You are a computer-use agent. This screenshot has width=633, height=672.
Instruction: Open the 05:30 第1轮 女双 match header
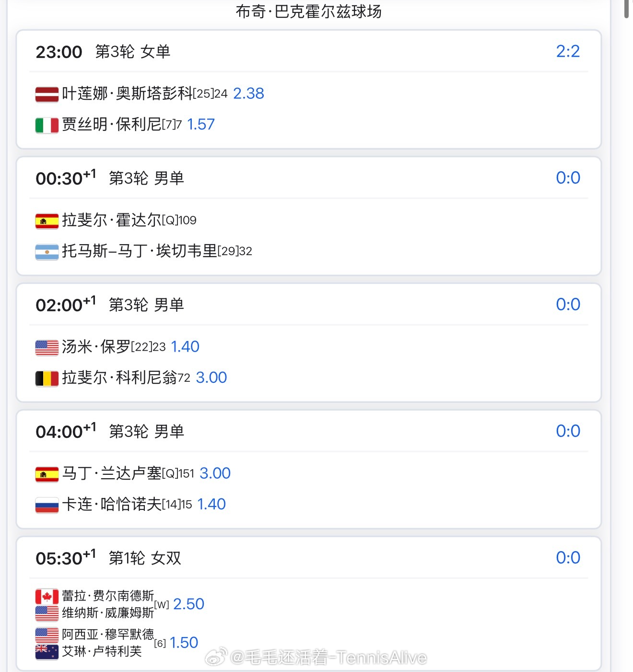pyautogui.click(x=309, y=558)
